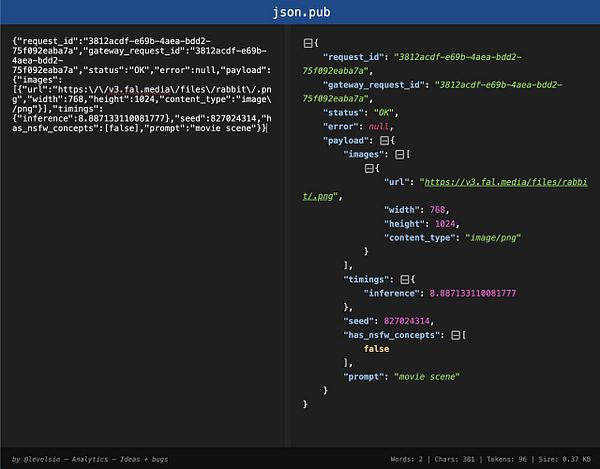Click the Tokens: 96 counter in footer
Image resolution: width=600 pixels, height=469 pixels.
tap(507, 459)
